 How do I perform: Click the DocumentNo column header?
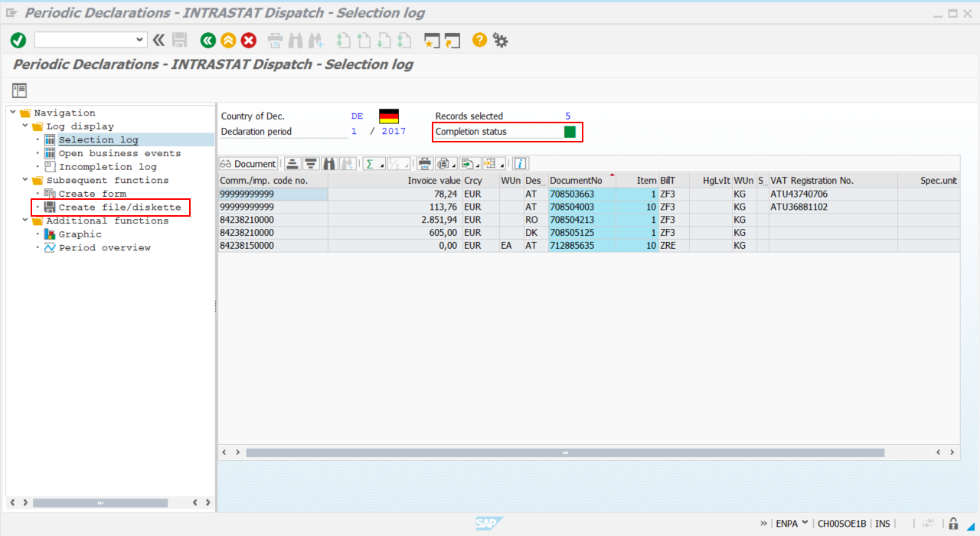(x=582, y=181)
